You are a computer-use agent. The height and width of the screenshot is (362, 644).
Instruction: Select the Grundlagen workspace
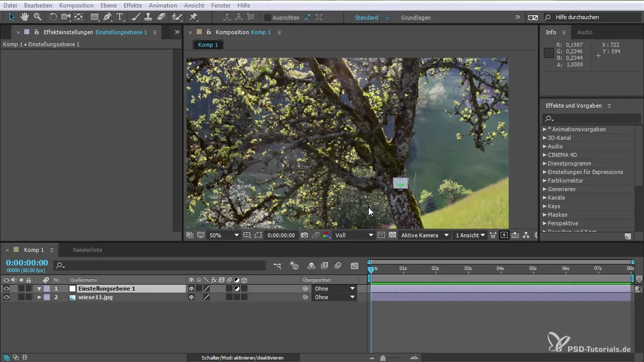416,18
